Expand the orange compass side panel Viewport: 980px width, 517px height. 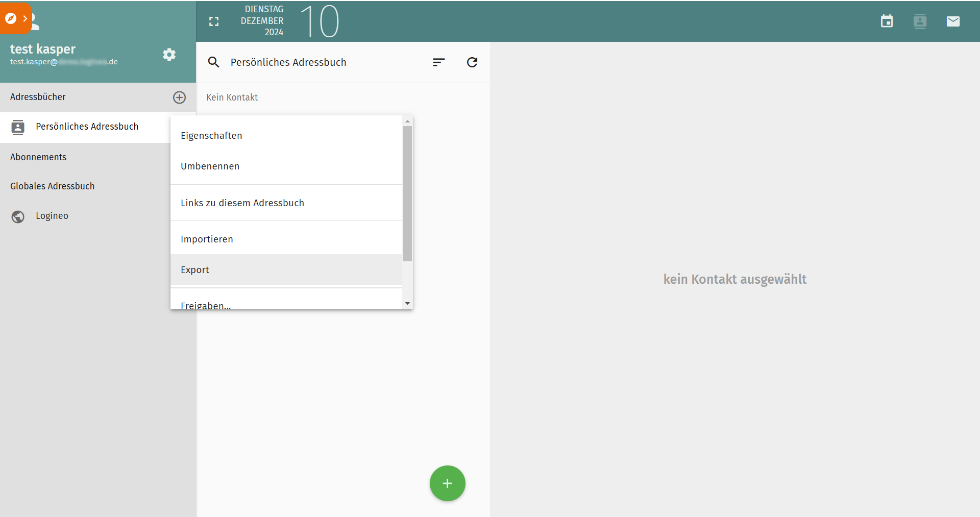click(x=16, y=19)
